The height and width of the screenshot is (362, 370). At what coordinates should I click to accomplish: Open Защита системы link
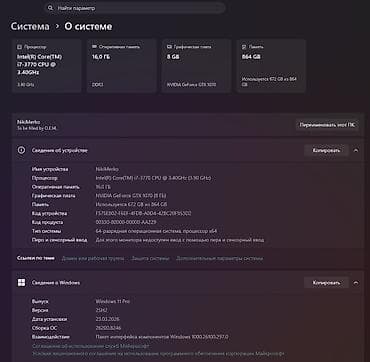pos(150,258)
